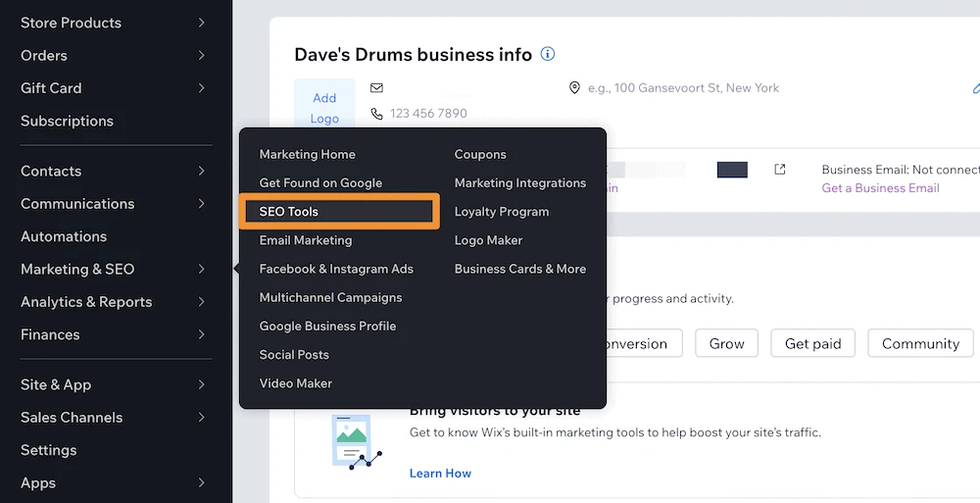The image size is (980, 503).
Task: Open Settings in sidebar
Action: (x=49, y=450)
